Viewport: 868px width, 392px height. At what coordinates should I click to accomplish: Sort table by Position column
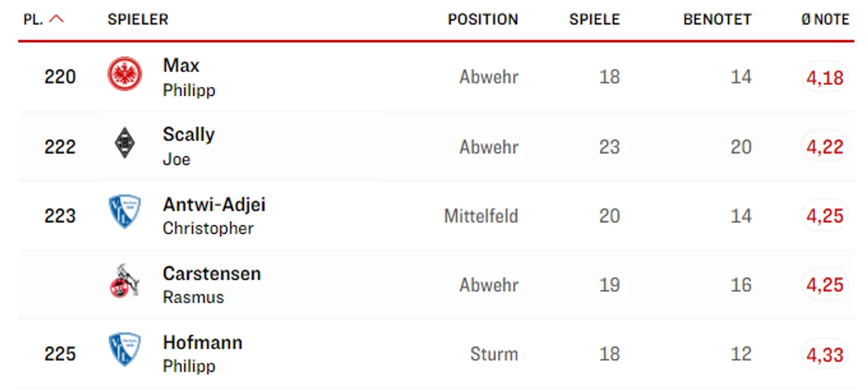coord(483,19)
